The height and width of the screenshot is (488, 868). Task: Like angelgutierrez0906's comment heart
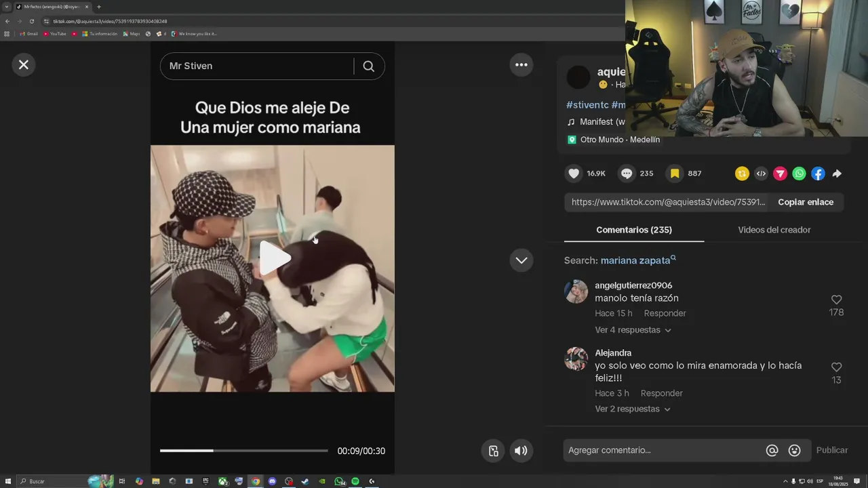click(x=836, y=300)
